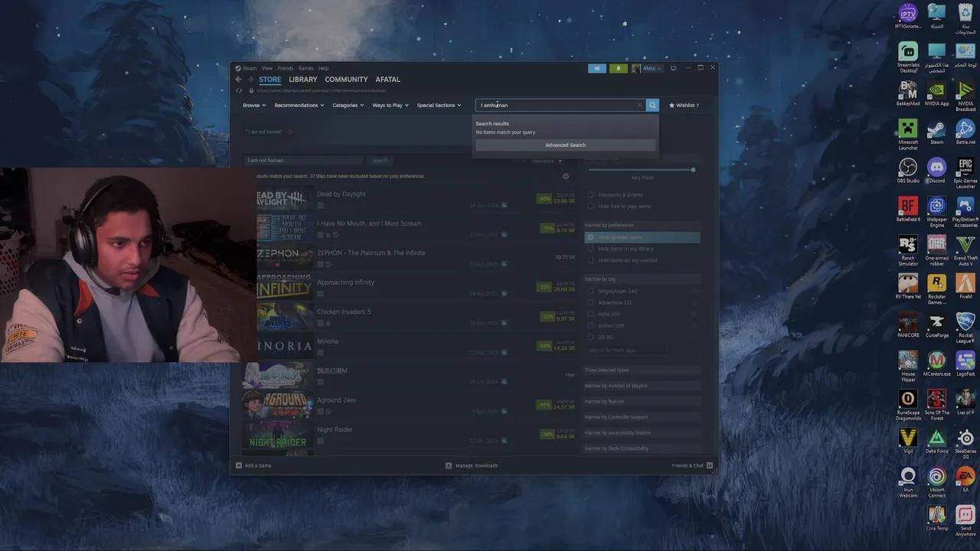Viewport: 980px width, 551px height.
Task: Expand Narrow by number of players
Action: [x=642, y=386]
